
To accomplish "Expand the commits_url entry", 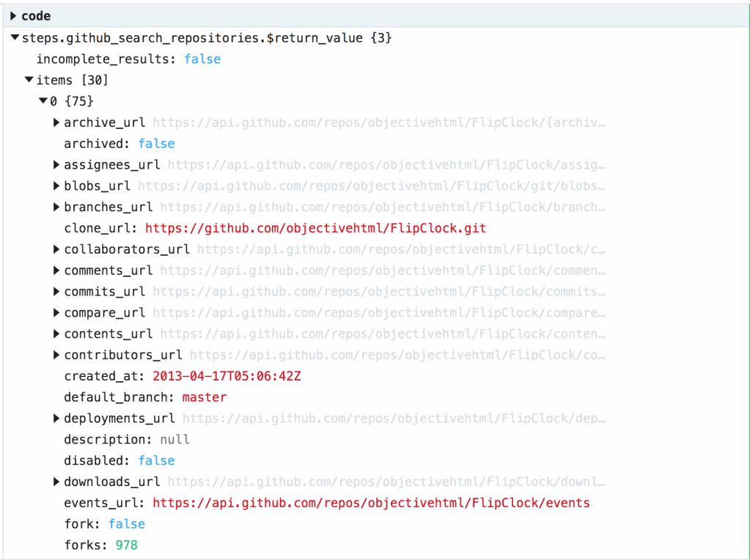I will pos(57,291).
